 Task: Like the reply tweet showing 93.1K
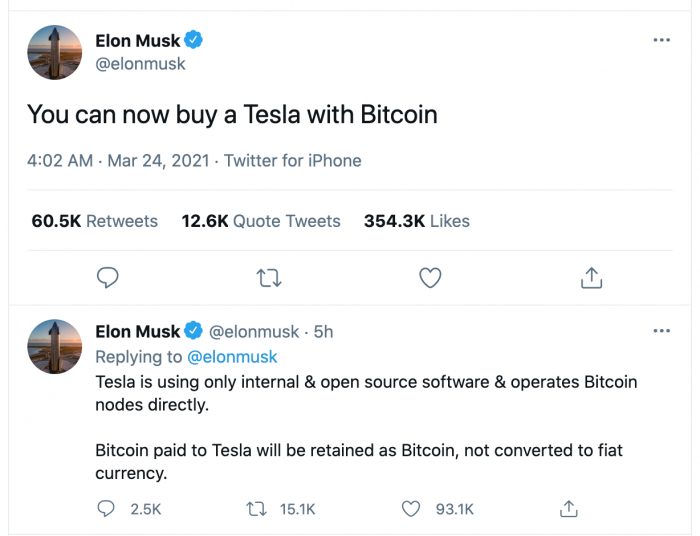pos(411,509)
